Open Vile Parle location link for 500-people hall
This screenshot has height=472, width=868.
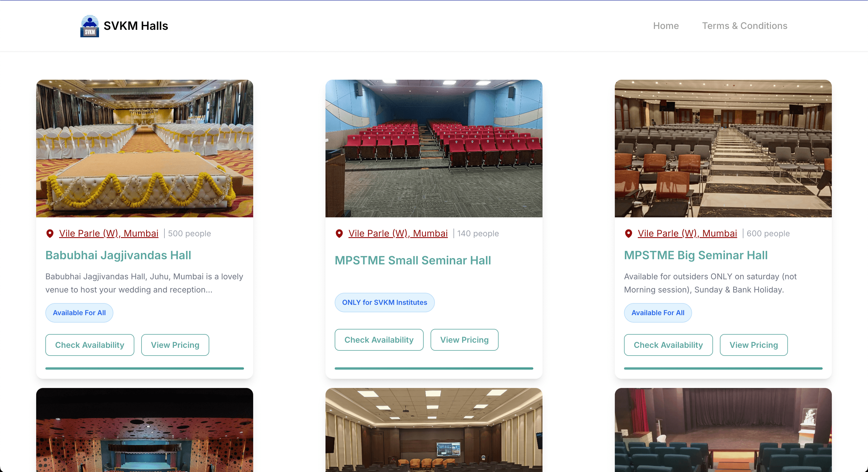pyautogui.click(x=108, y=233)
